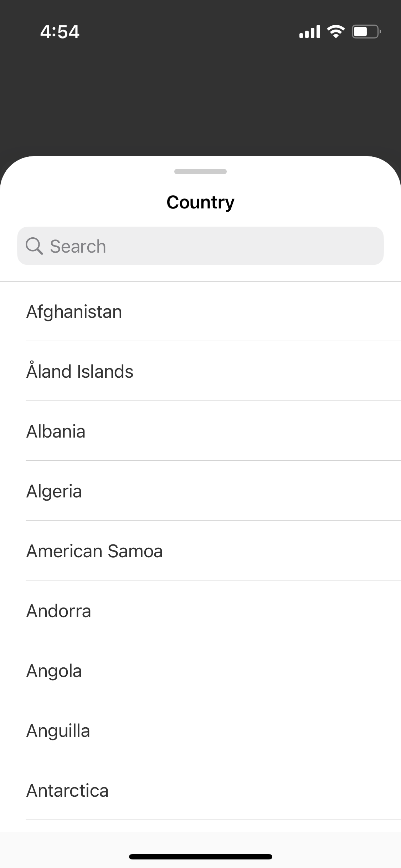Screen dimensions: 401x868
Task: Tap the magnifying glass search icon
Action: 34,246
